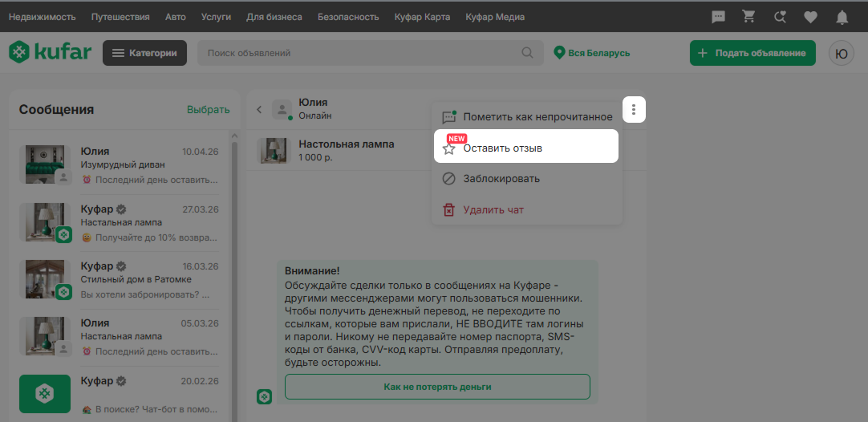Choose Оставить отзыв from menu
The height and width of the screenshot is (422, 868).
click(x=526, y=146)
